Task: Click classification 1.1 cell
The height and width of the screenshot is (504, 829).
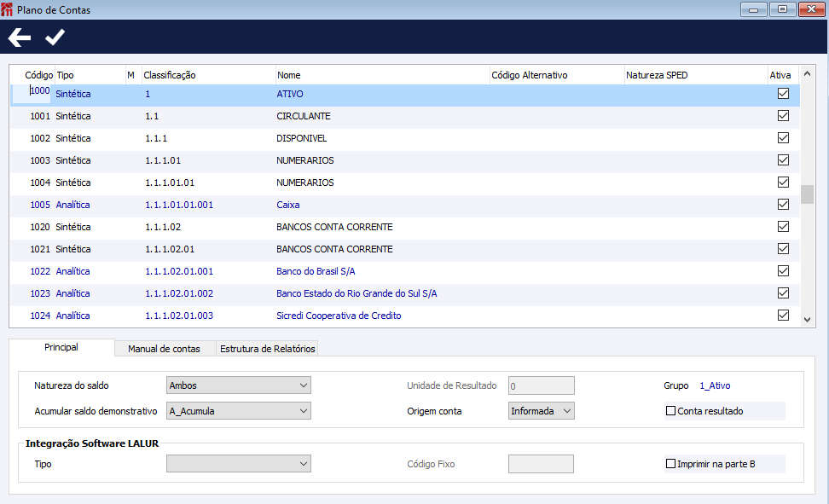Action: click(x=152, y=116)
